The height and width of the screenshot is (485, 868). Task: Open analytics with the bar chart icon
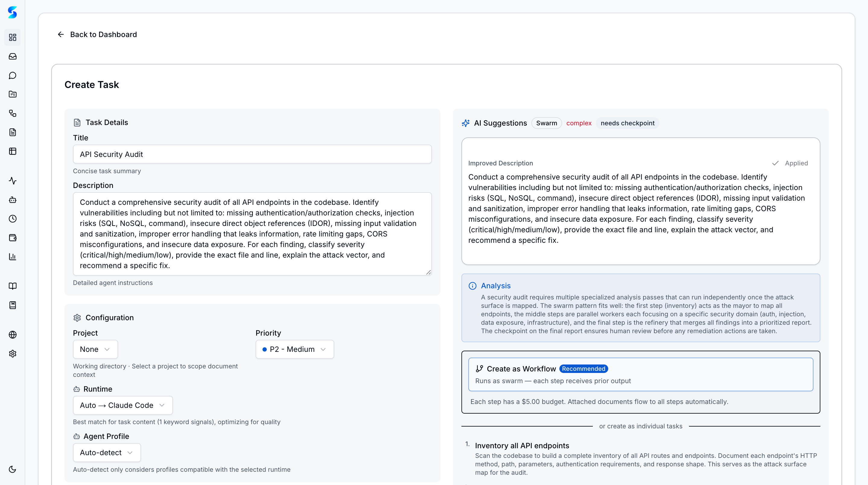[12, 257]
